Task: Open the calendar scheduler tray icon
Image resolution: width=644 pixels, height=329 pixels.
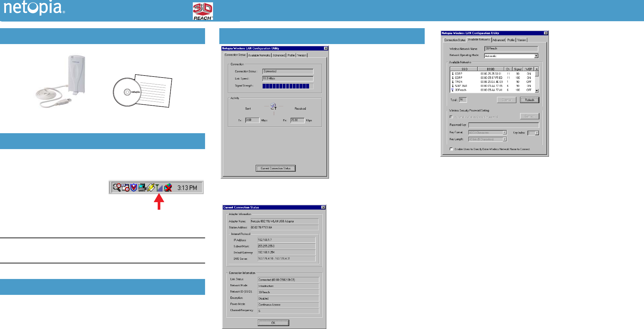Action: point(126,188)
